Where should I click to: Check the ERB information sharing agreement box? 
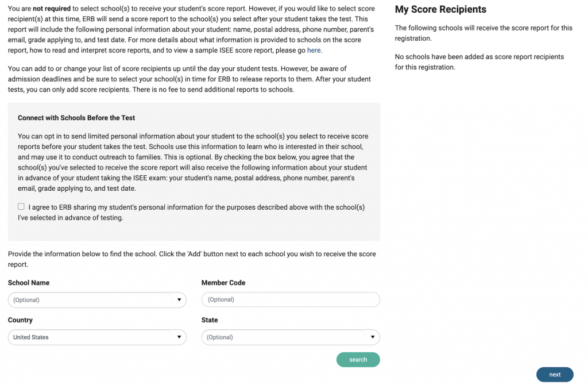21,207
